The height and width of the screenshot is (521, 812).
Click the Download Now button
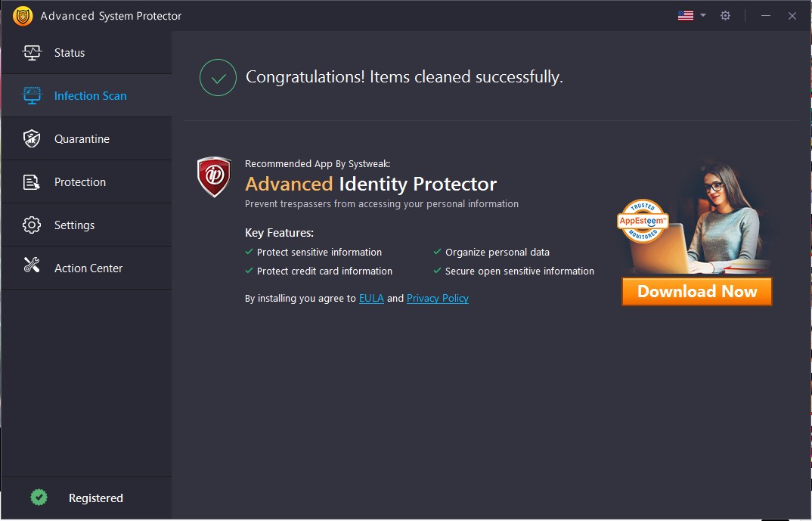click(696, 291)
